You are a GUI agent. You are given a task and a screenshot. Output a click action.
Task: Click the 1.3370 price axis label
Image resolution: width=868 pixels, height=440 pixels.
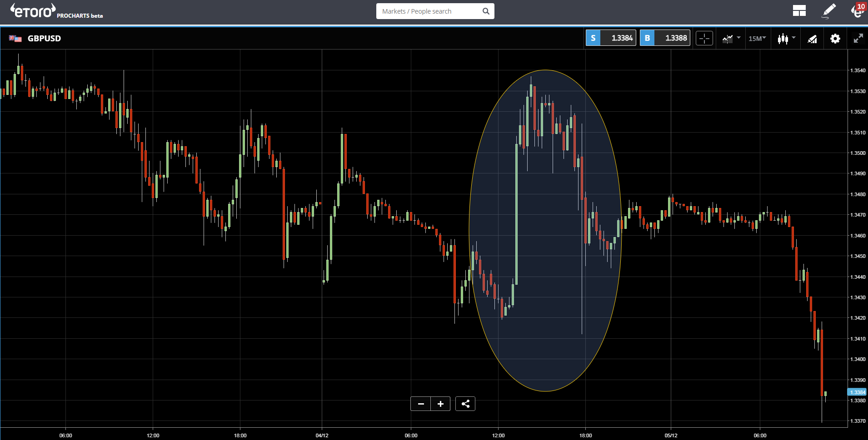point(858,421)
